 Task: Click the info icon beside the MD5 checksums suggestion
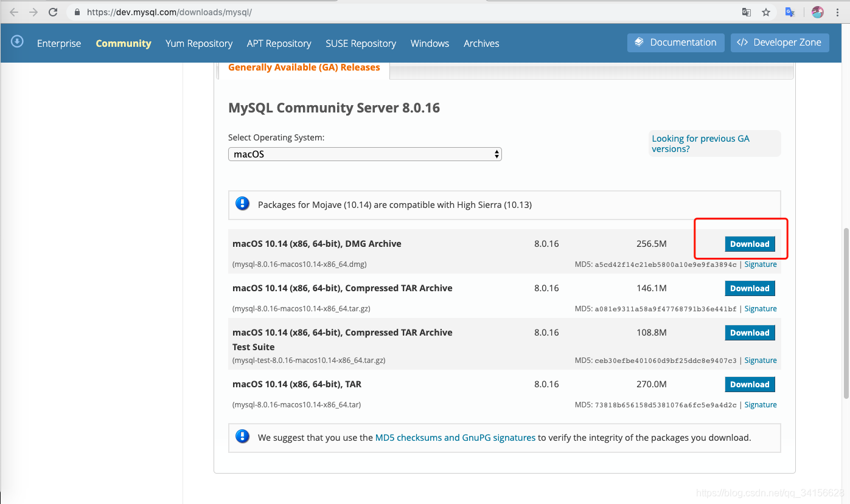point(242,437)
